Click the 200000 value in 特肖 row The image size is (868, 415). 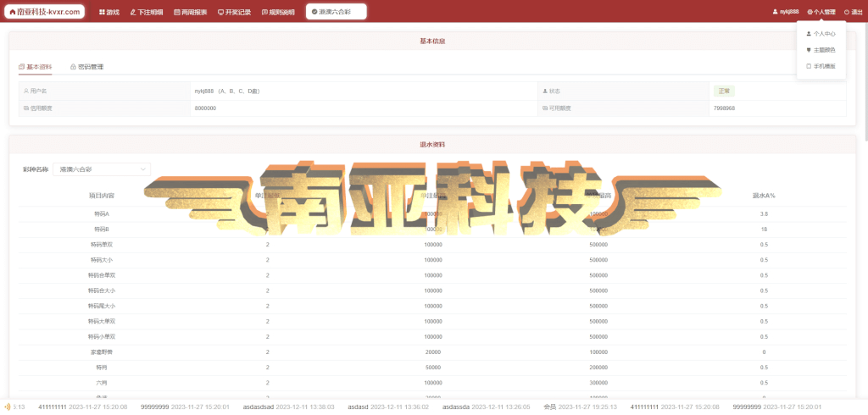pyautogui.click(x=598, y=368)
